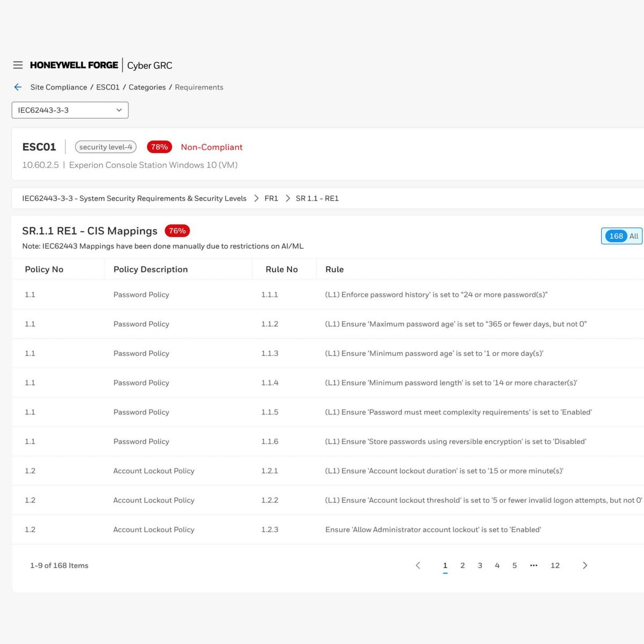Click the security level-4 badge
Image resolution: width=644 pixels, height=644 pixels.
click(x=106, y=147)
